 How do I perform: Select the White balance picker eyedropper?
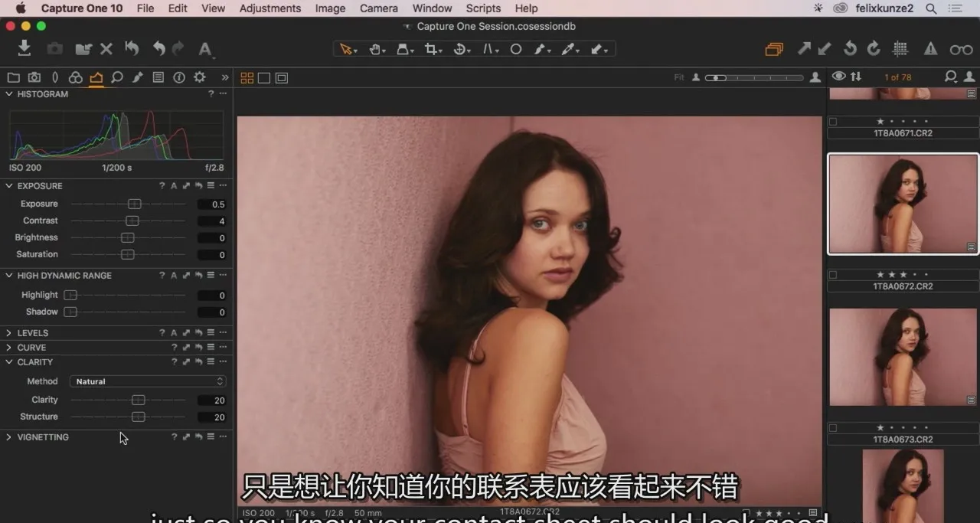(570, 49)
